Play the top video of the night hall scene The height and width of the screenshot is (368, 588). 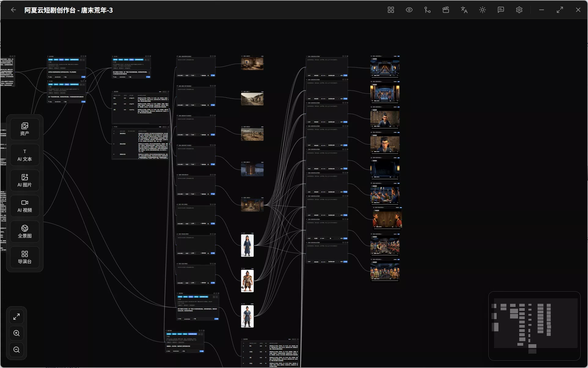(x=372, y=75)
